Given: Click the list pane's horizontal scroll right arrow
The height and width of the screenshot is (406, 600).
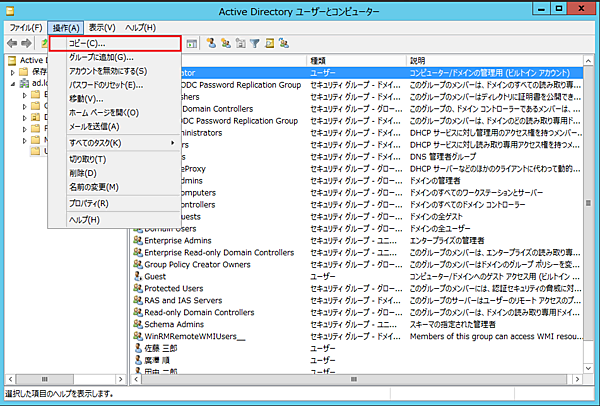Looking at the screenshot, I should coord(577,379).
